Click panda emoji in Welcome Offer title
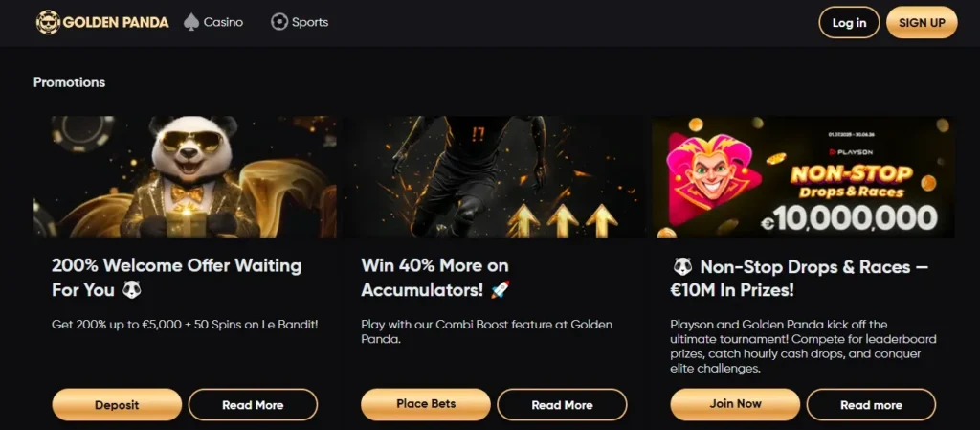 click(x=132, y=290)
